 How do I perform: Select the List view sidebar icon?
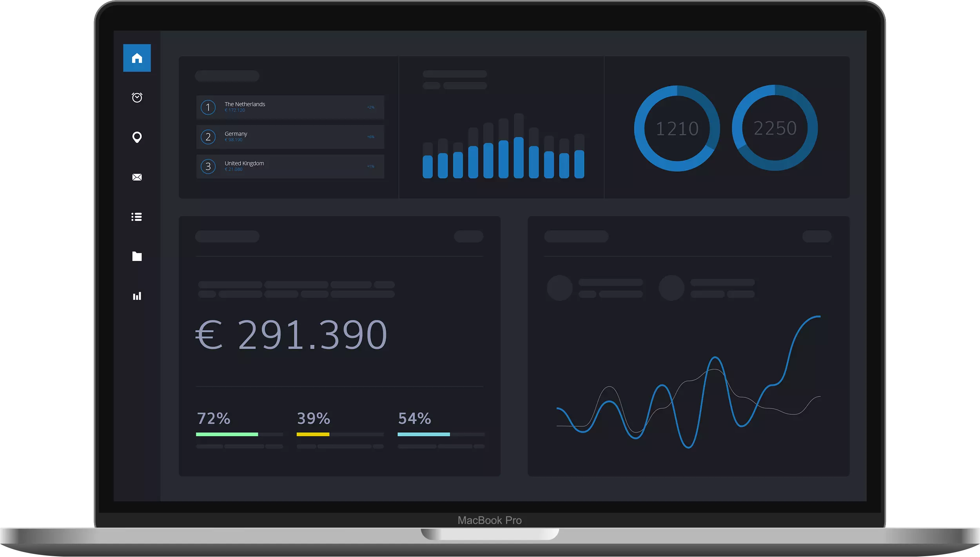(137, 217)
